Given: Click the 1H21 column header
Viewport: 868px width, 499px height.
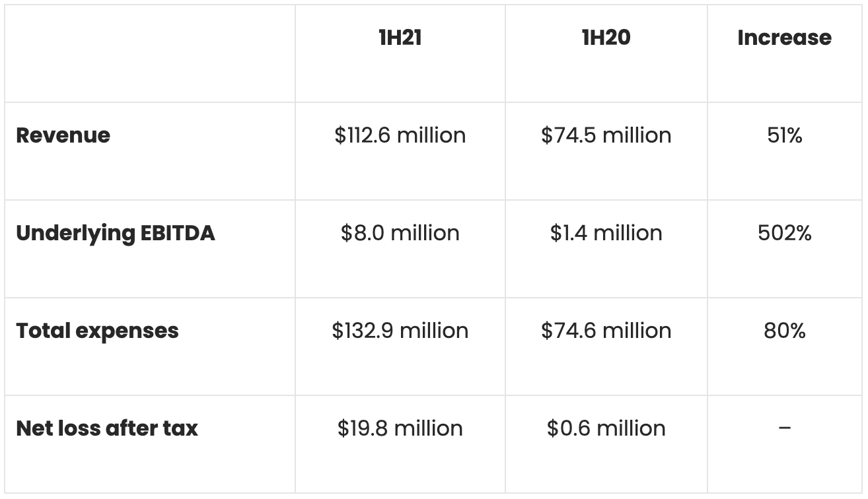Looking at the screenshot, I should 400,38.
